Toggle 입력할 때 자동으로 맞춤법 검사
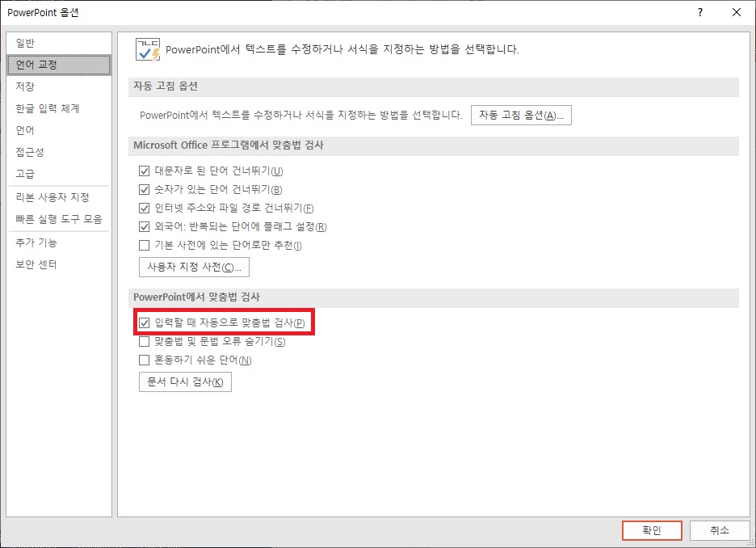The width and height of the screenshot is (756, 548). click(x=144, y=322)
